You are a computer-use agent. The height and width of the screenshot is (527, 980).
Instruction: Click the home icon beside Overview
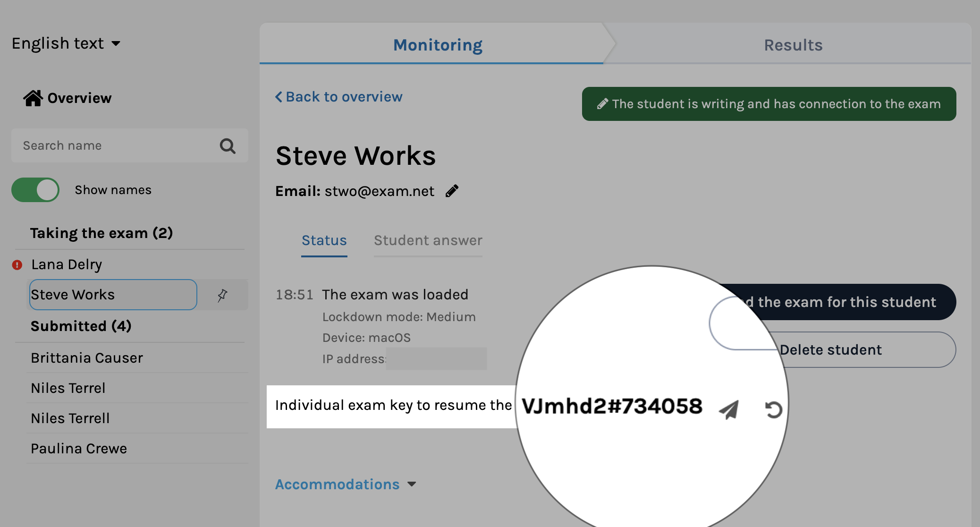(33, 98)
